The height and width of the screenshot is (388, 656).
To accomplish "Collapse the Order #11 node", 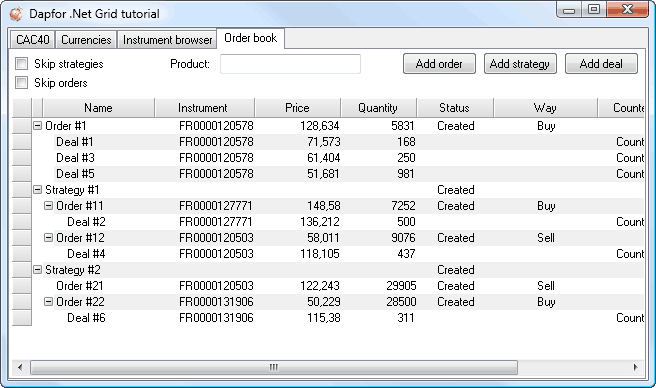I will (49, 206).
